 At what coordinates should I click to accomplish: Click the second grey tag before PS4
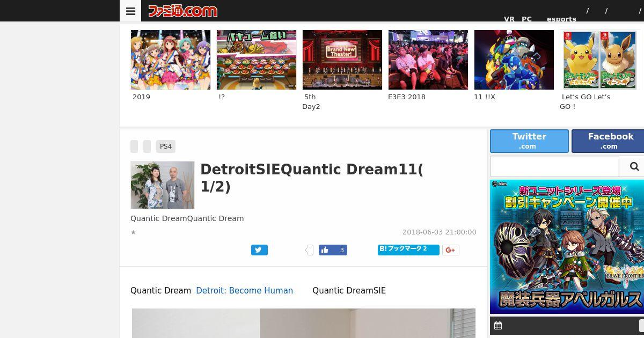pyautogui.click(x=147, y=146)
